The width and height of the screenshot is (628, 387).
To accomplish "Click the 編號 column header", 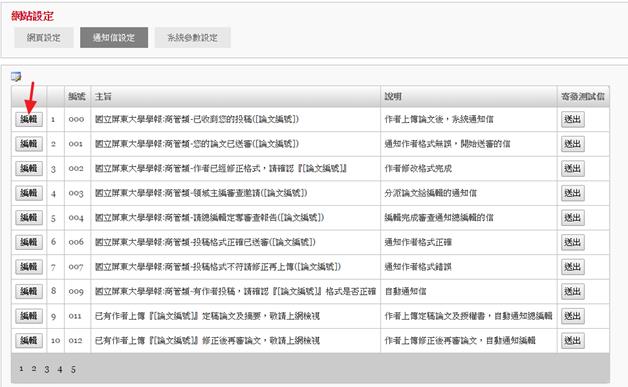I will [77, 97].
